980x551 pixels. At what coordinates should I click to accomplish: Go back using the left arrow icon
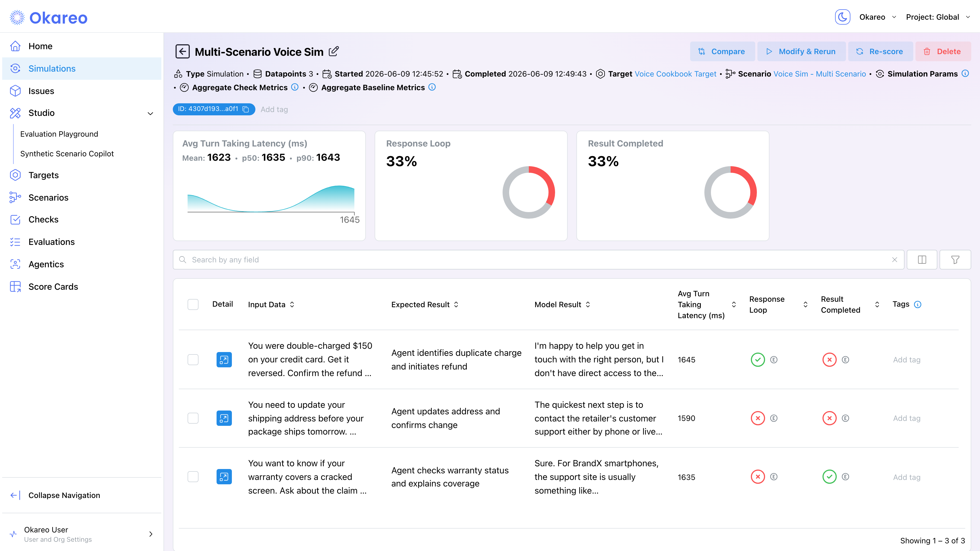183,51
